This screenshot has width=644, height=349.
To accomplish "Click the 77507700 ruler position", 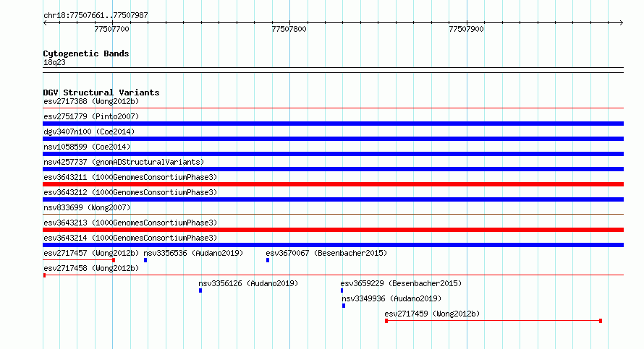I will (x=111, y=29).
